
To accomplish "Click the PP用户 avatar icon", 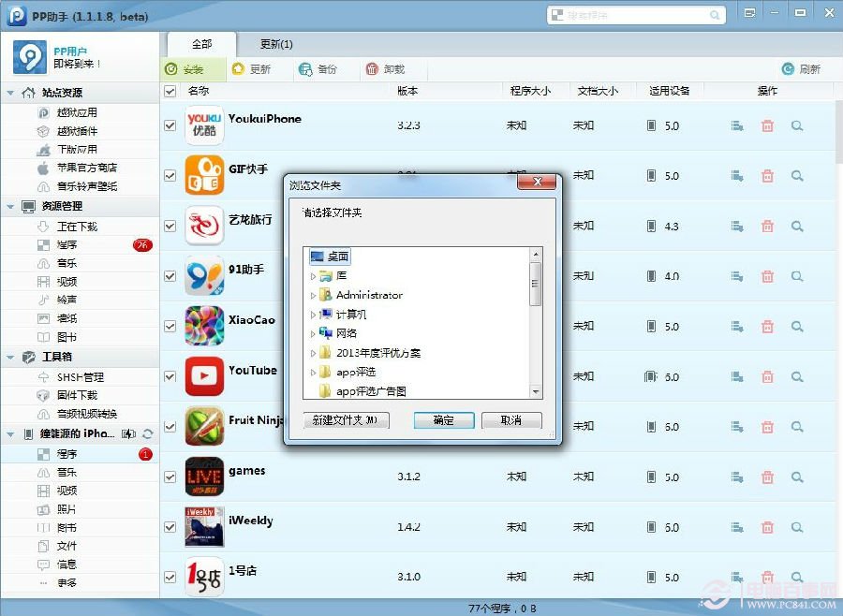I will tap(30, 56).
